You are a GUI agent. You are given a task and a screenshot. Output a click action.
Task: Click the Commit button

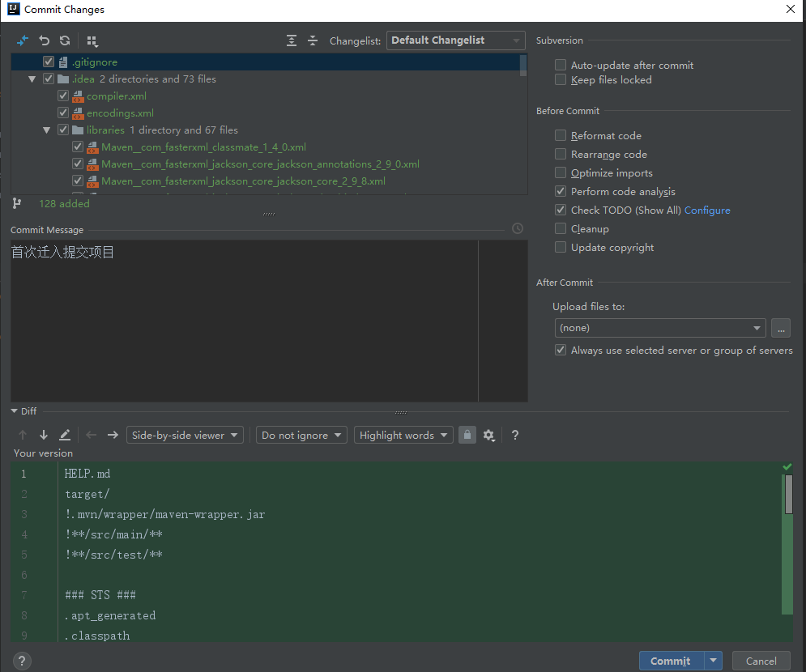click(x=672, y=661)
